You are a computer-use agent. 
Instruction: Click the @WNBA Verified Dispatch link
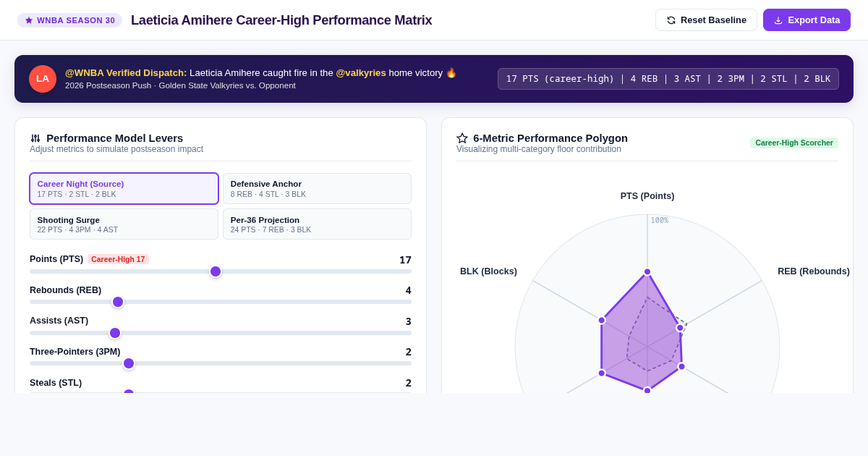point(126,72)
